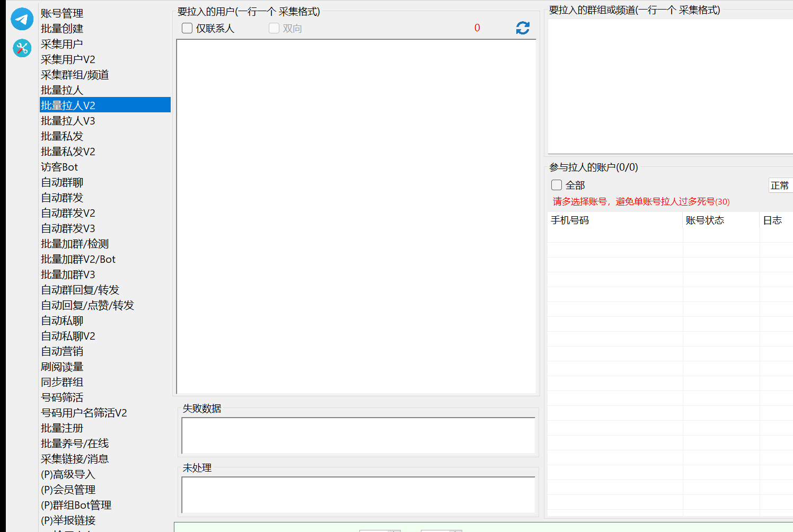Sort by 账号状态 column header

(721, 220)
